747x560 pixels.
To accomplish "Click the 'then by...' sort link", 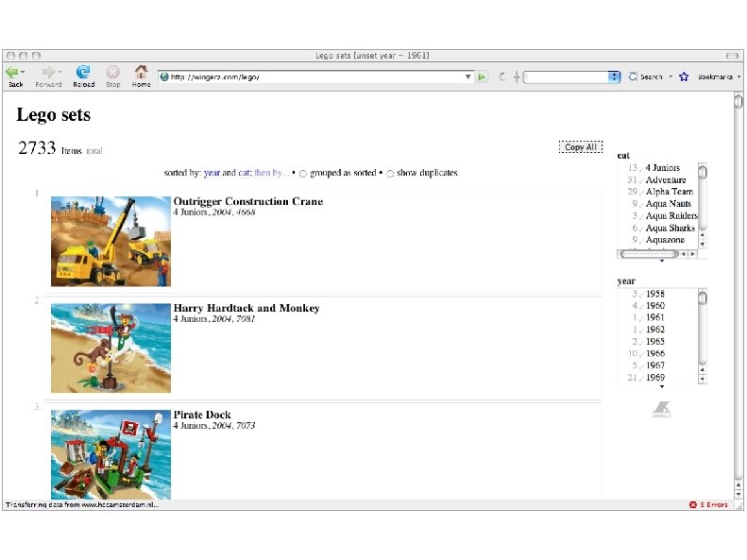I will point(272,173).
